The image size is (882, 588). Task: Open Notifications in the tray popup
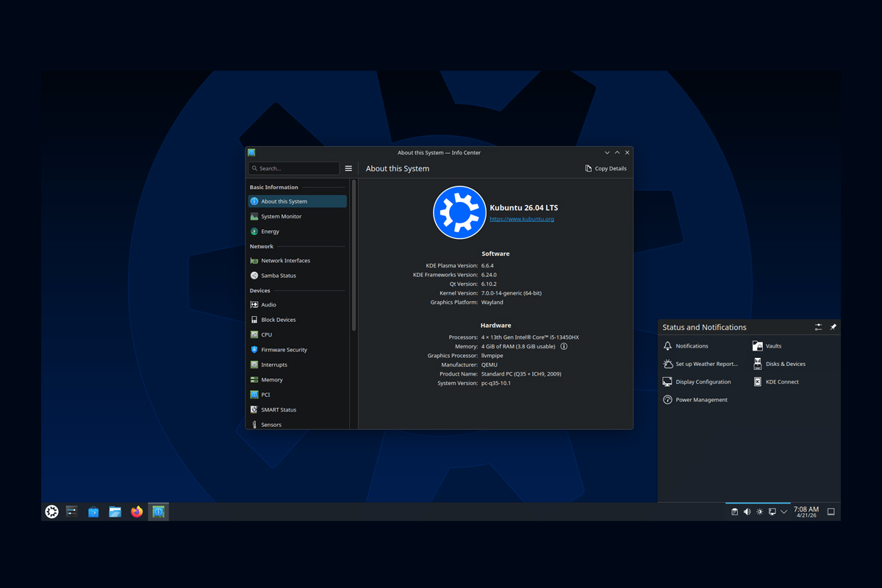click(x=686, y=345)
